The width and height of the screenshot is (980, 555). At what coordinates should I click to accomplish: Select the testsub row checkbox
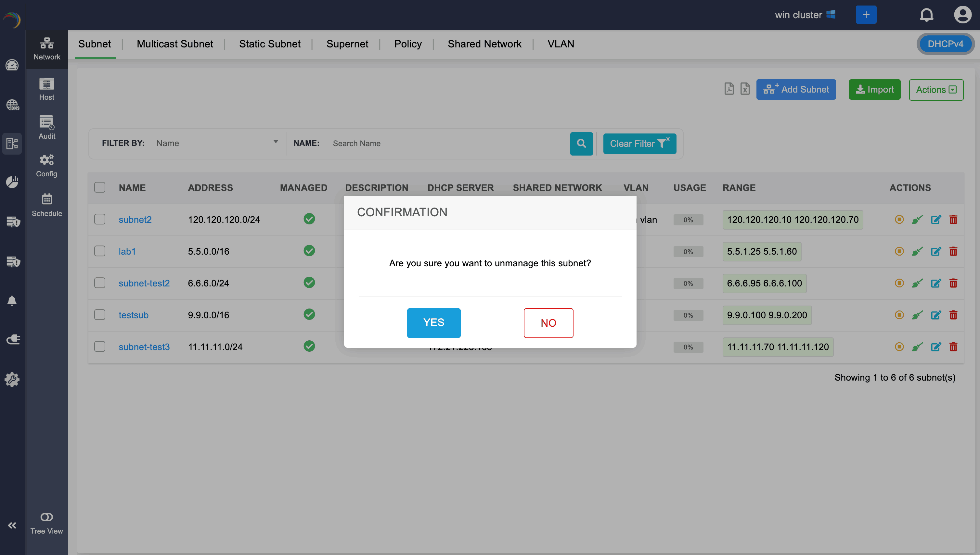pyautogui.click(x=99, y=315)
